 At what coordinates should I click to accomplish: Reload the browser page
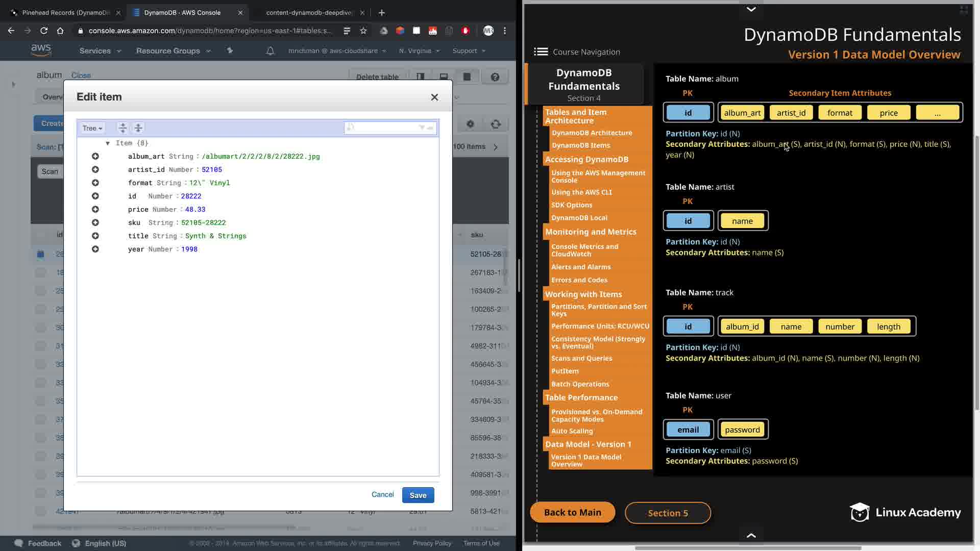point(44,31)
